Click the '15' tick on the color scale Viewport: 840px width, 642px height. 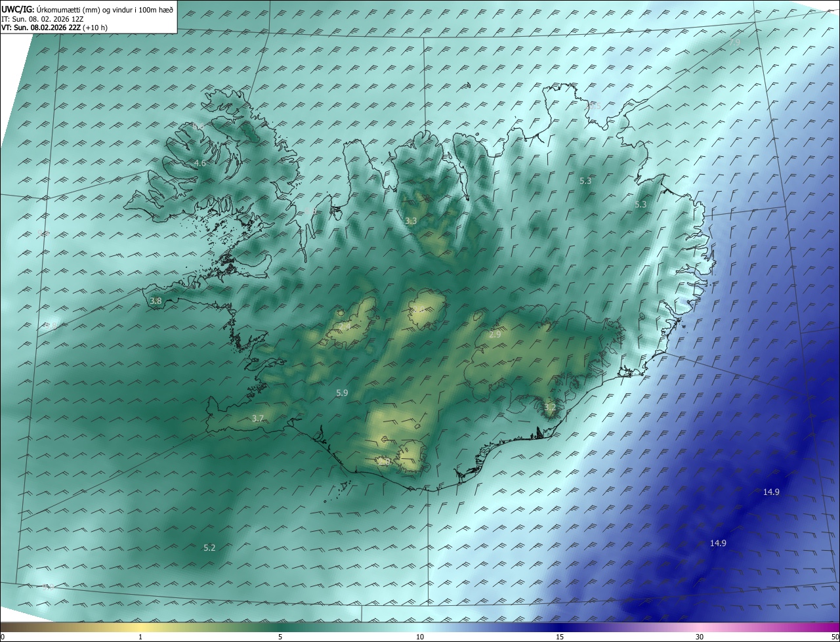(x=560, y=637)
